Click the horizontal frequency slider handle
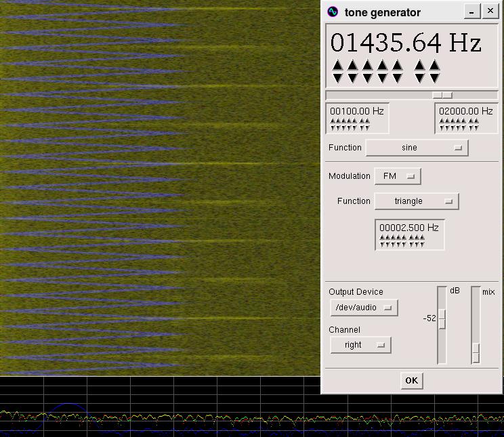 click(x=442, y=96)
